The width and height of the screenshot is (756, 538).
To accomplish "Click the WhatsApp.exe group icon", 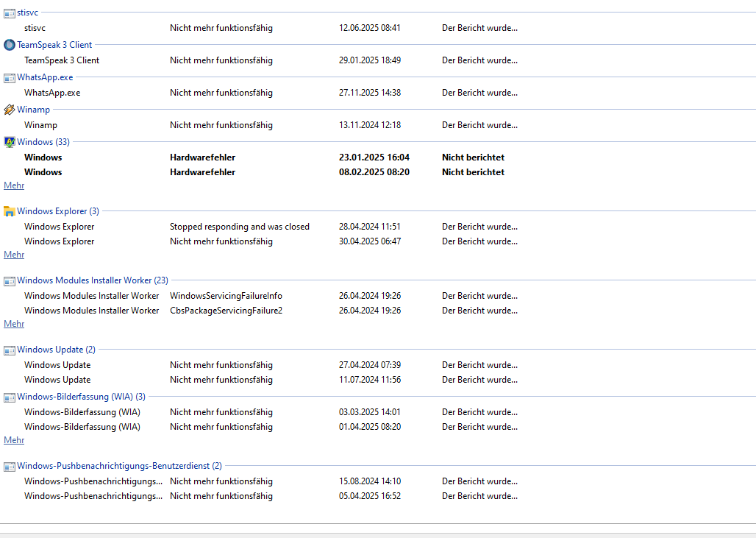I will click(x=9, y=78).
